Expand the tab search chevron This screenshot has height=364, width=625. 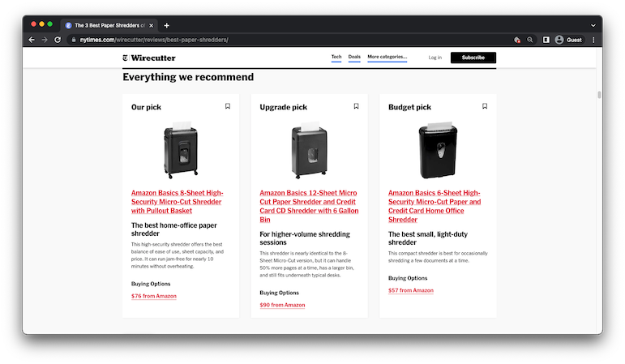593,25
